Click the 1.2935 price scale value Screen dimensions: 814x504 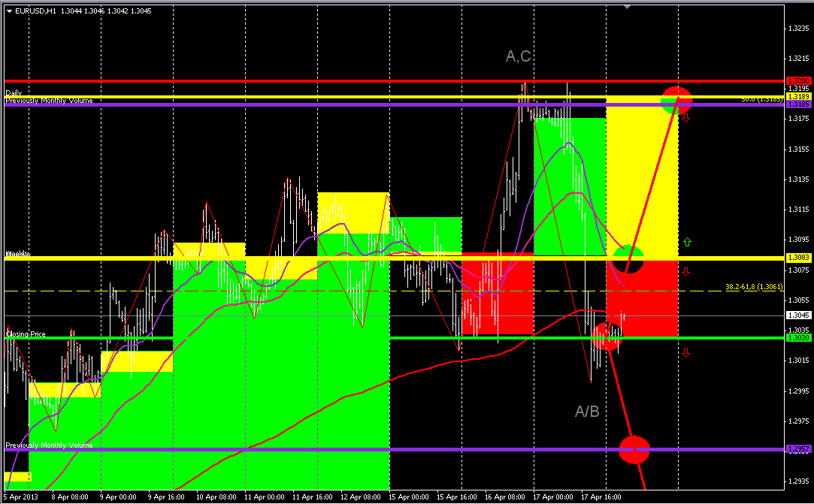[798, 481]
